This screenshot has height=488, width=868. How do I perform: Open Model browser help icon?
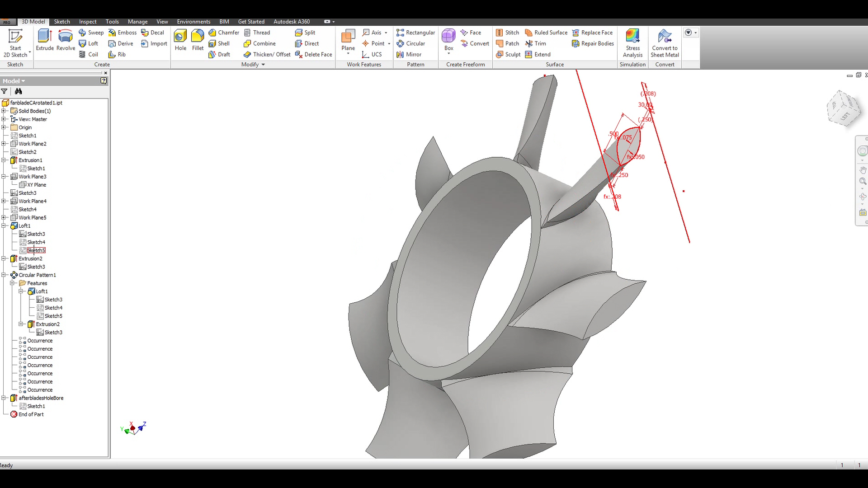104,80
